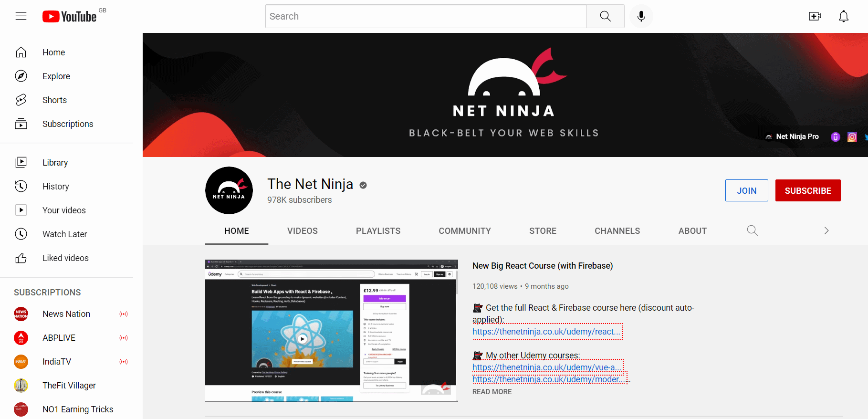The height and width of the screenshot is (419, 868).
Task: Click the News Nation channel avatar
Action: click(x=21, y=314)
